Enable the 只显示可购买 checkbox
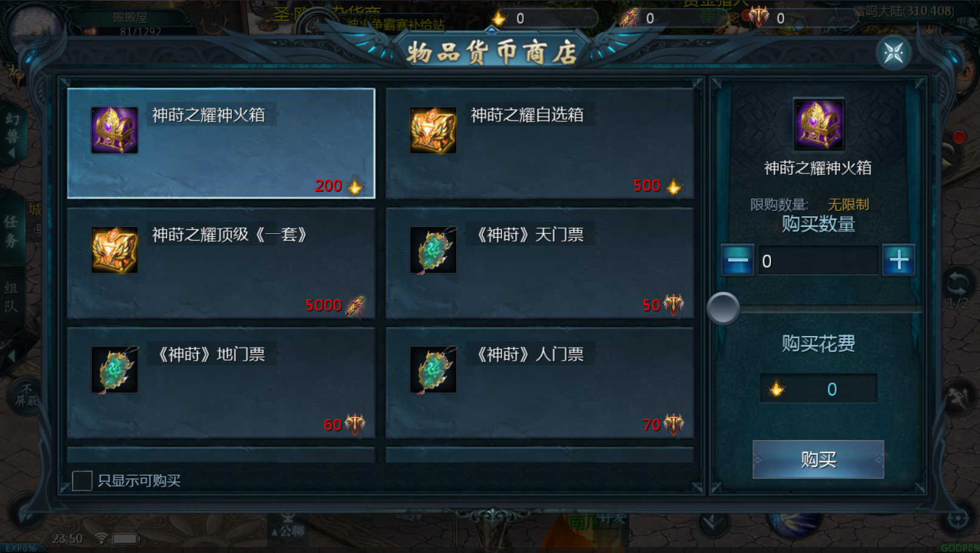Image resolution: width=980 pixels, height=553 pixels. click(x=82, y=481)
